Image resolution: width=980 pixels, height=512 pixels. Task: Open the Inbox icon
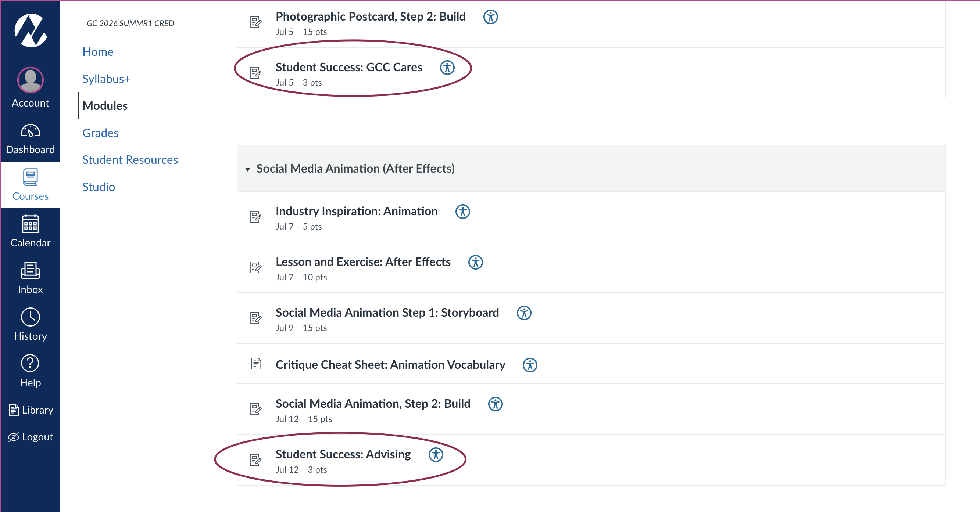point(30,271)
